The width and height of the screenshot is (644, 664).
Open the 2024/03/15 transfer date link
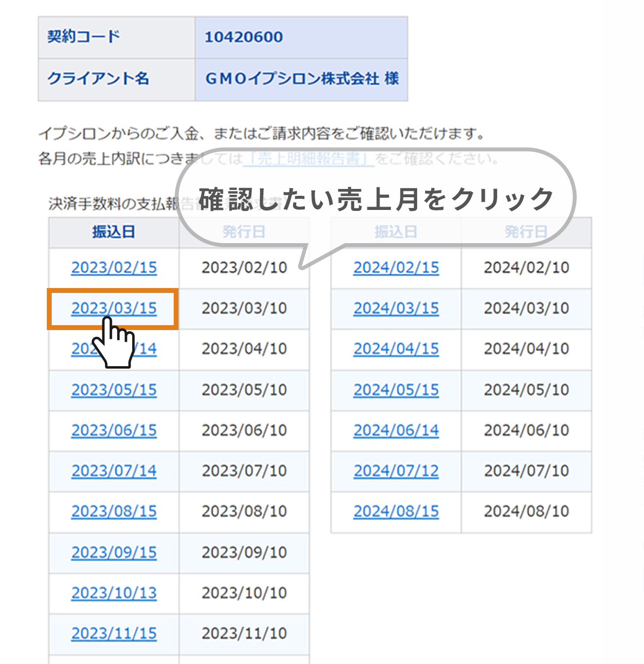[396, 308]
